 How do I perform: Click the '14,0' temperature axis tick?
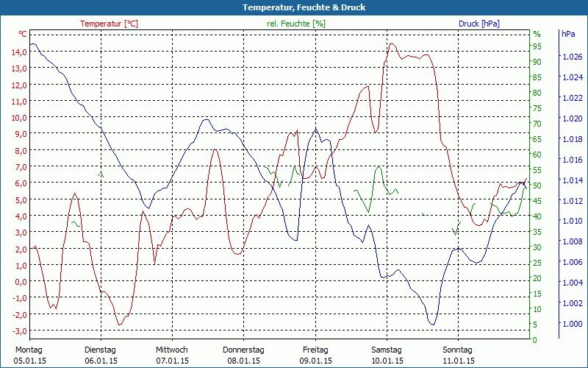(19, 52)
